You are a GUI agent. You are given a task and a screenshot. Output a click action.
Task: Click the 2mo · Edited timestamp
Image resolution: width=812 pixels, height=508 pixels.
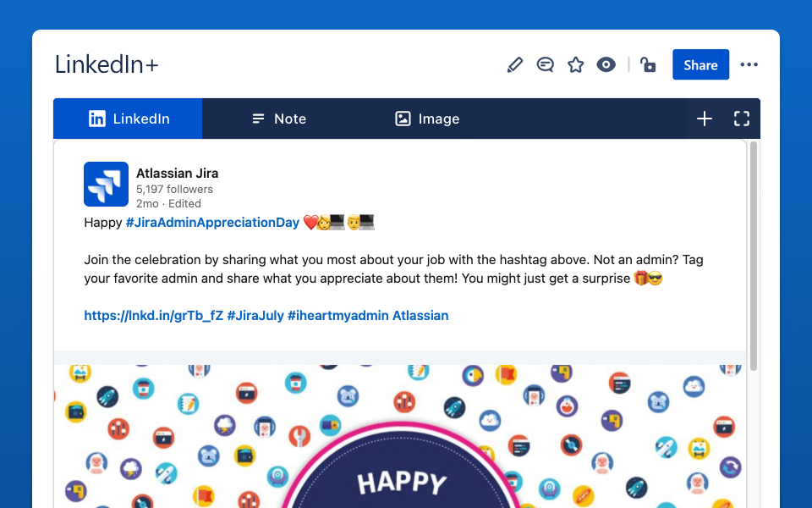[168, 204]
